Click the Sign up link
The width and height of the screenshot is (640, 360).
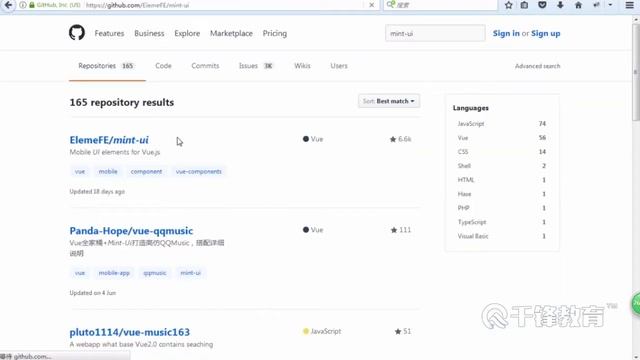coord(546,33)
